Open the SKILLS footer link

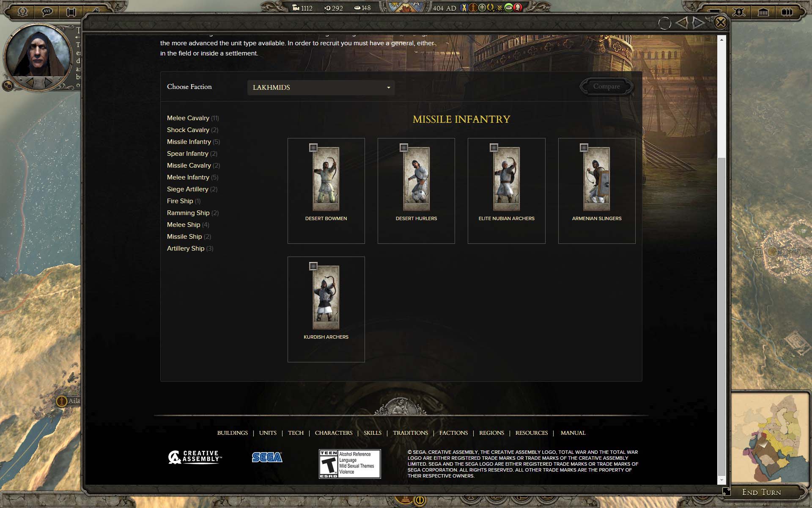click(373, 433)
